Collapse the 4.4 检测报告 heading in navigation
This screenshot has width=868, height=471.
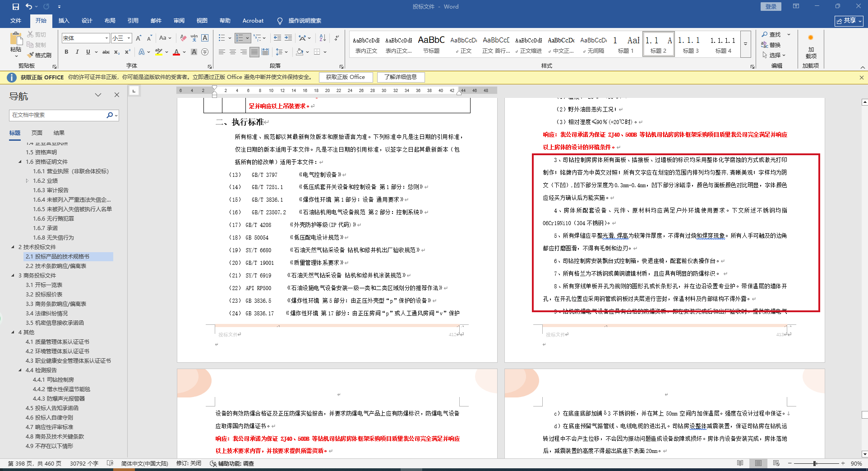(x=20, y=370)
